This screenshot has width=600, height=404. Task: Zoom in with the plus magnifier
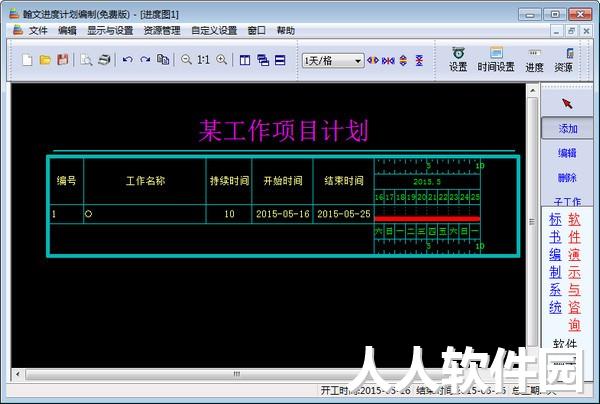click(x=222, y=60)
